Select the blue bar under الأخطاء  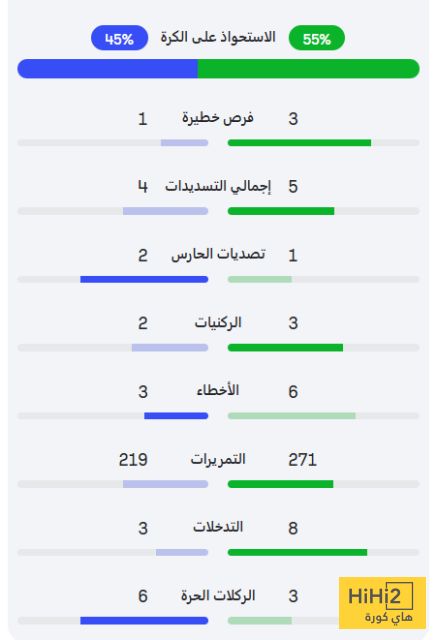click(176, 416)
